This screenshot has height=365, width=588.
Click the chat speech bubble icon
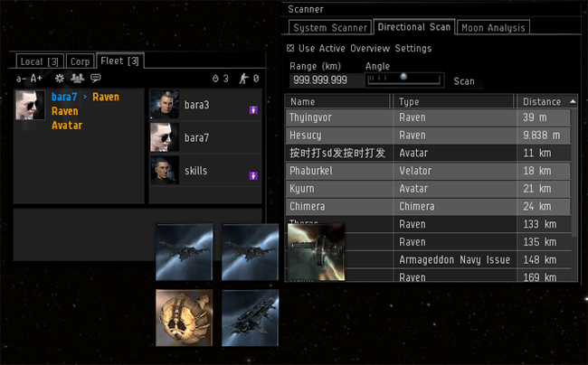click(x=96, y=78)
